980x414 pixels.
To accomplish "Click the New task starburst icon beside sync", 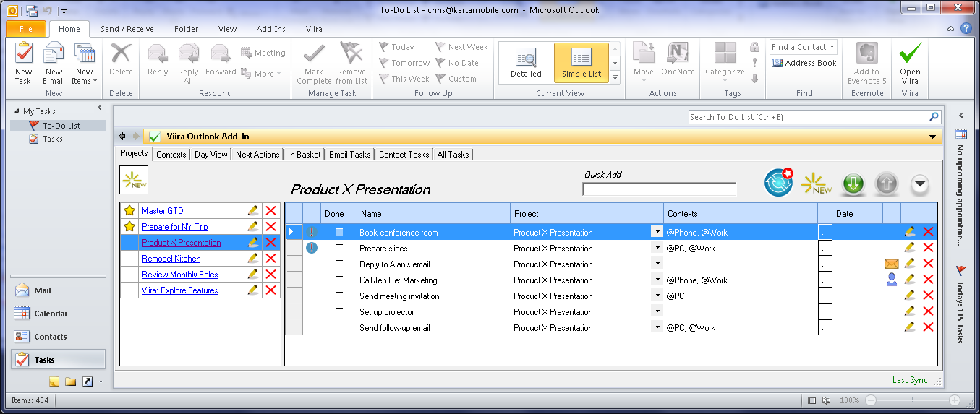I will pyautogui.click(x=816, y=184).
